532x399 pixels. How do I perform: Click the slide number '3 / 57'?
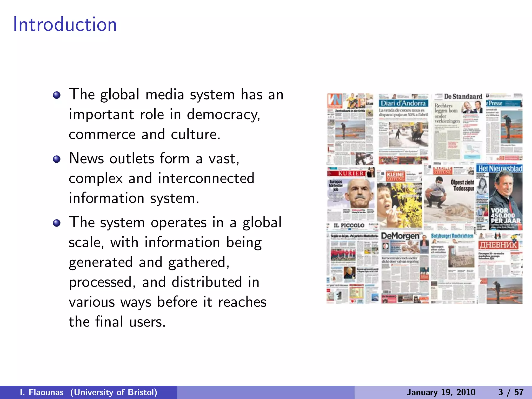coord(511,392)
